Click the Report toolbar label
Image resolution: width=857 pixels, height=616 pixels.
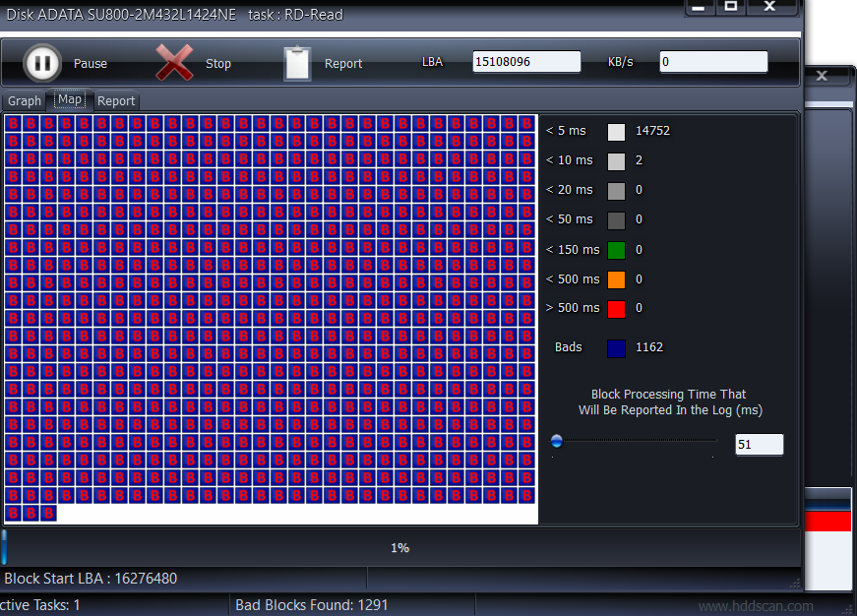(x=343, y=63)
